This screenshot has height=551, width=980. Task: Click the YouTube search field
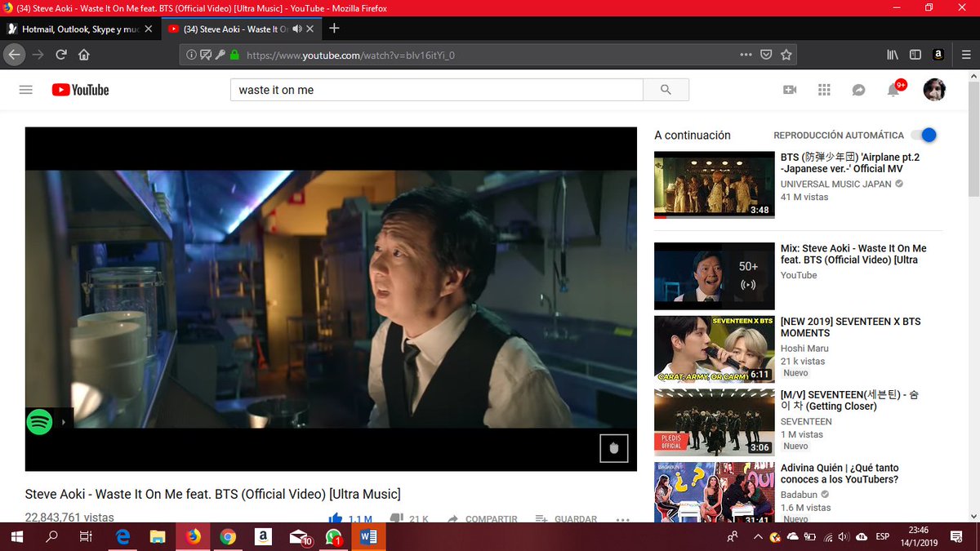(x=437, y=90)
